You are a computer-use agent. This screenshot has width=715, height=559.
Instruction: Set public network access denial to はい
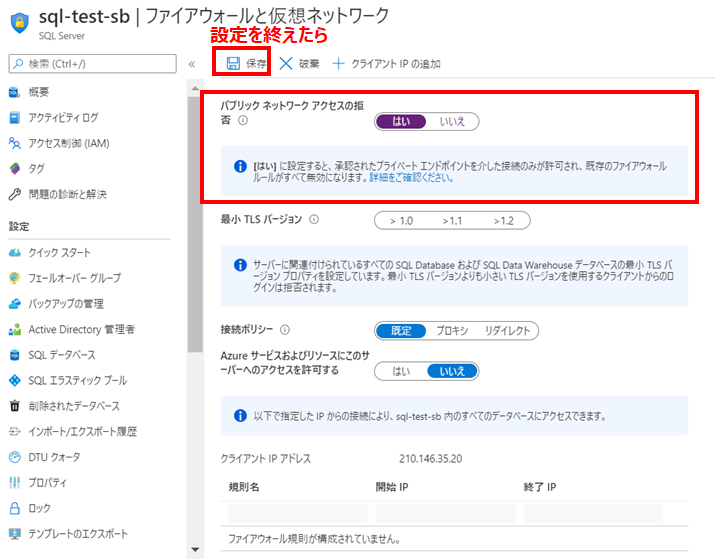[x=401, y=122]
